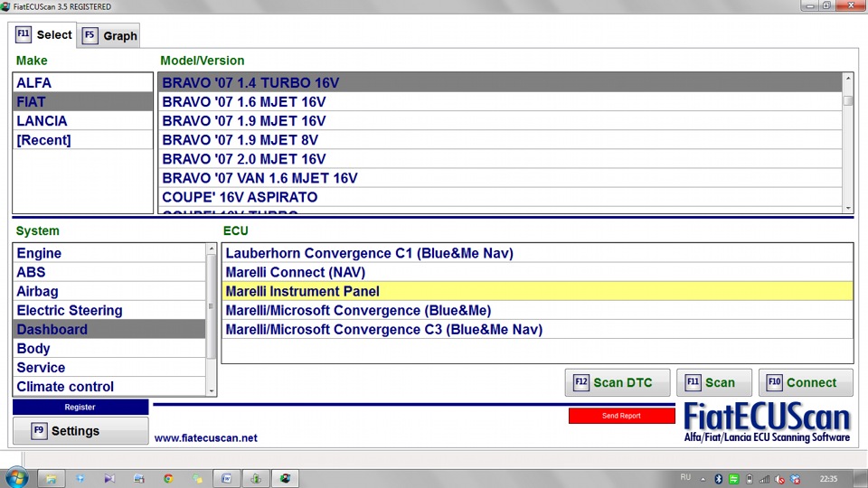The height and width of the screenshot is (488, 868).
Task: Select COUPE' 16V ASPIRATO model
Action: pos(500,197)
